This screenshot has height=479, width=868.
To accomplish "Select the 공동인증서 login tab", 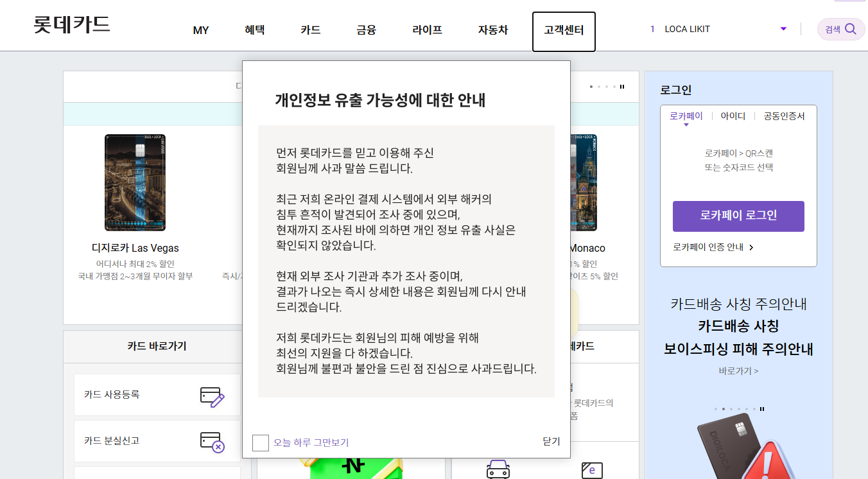I will point(784,116).
